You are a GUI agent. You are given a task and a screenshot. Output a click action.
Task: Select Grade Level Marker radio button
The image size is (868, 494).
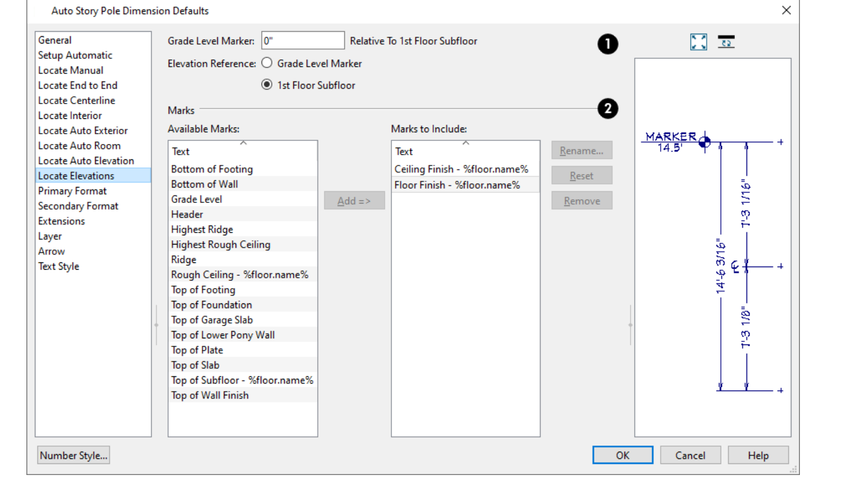coord(267,63)
